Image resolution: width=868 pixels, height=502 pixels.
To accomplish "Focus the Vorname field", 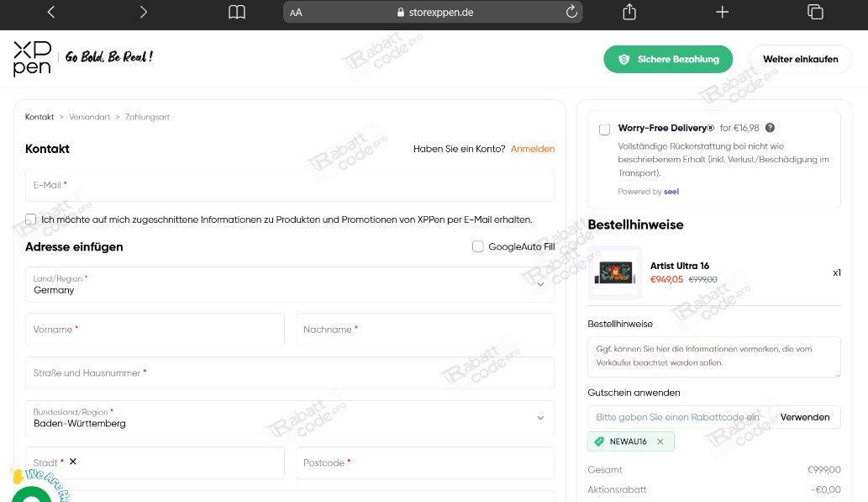I will click(x=155, y=330).
